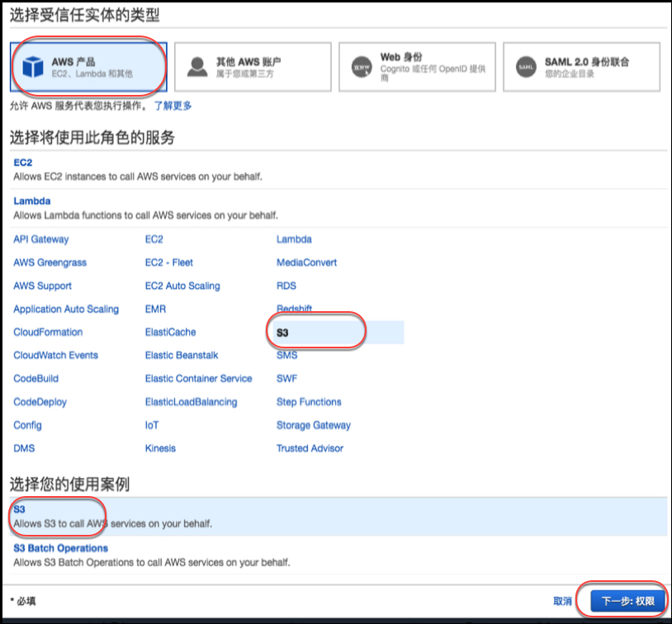Select the Redshift service
Viewport: 672px width, 624px height.
coord(295,309)
